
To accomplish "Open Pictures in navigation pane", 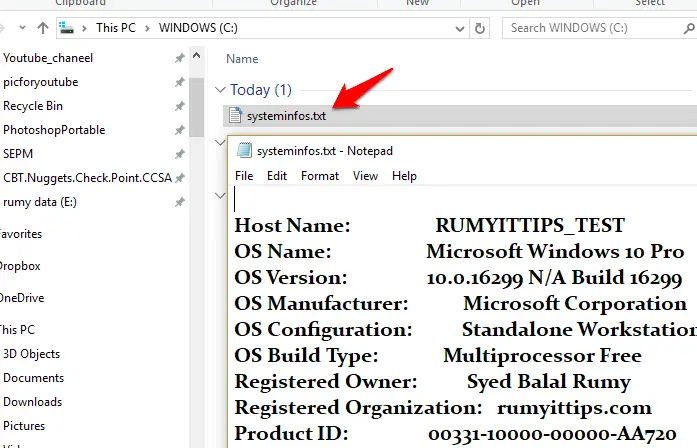I will point(24,426).
